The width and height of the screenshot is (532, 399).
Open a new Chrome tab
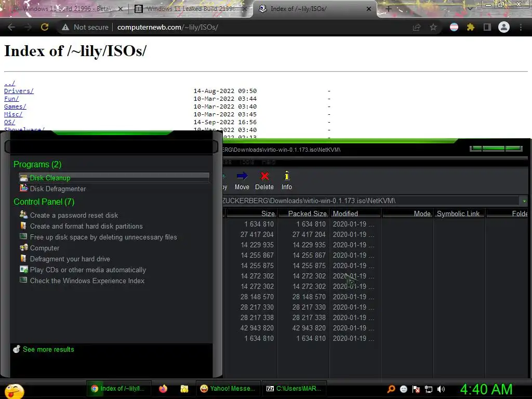click(x=389, y=9)
